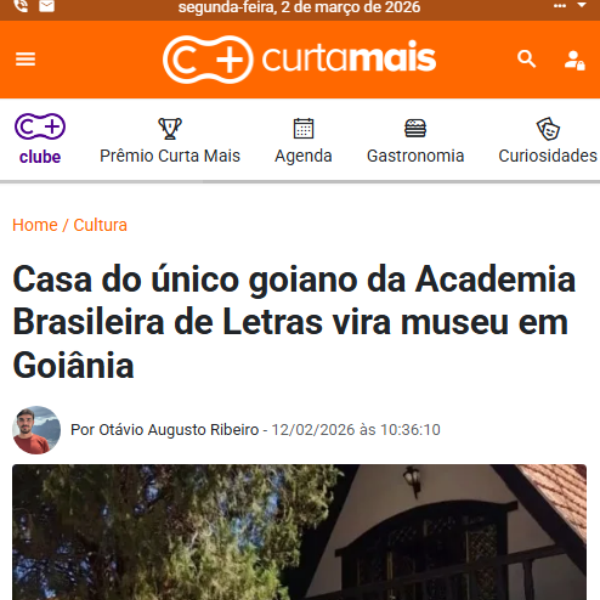
Task: Open the purple C+ clube logo
Action: tap(40, 139)
